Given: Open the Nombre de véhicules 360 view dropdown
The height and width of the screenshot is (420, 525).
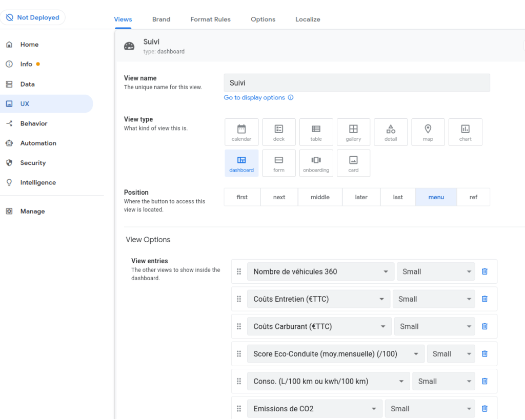Looking at the screenshot, I should click(320, 271).
